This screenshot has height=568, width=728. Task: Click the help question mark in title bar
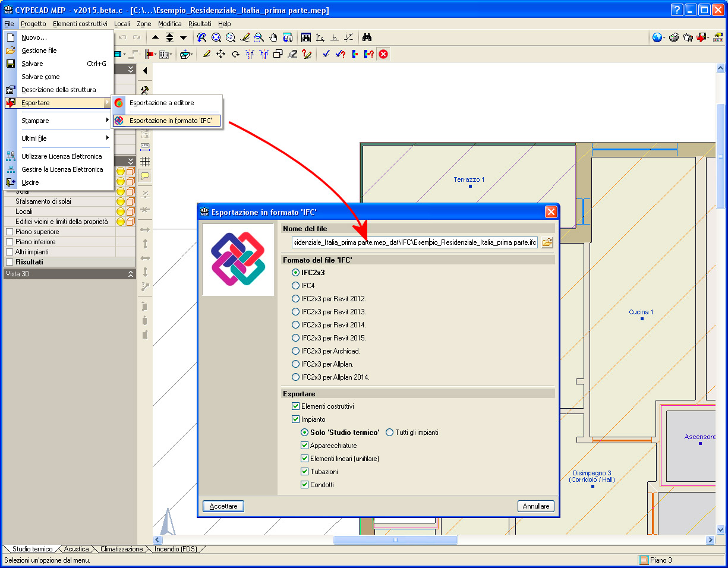[x=677, y=10]
